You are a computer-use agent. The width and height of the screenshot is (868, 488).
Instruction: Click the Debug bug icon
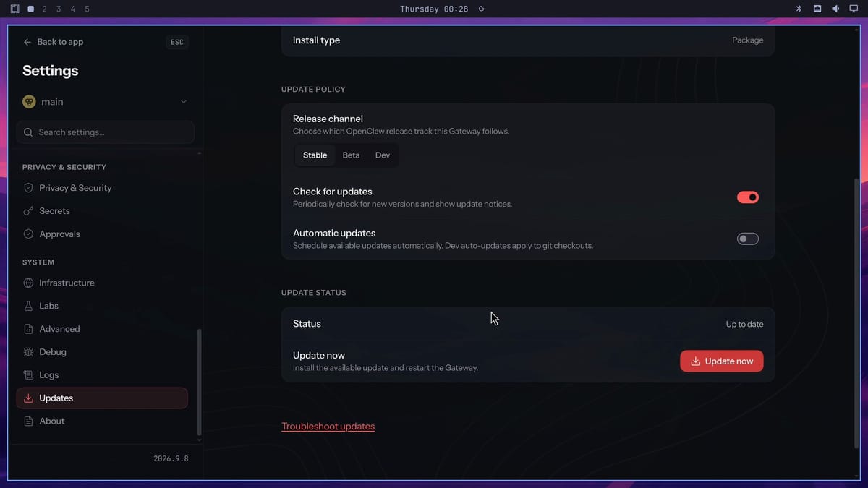[x=28, y=352]
